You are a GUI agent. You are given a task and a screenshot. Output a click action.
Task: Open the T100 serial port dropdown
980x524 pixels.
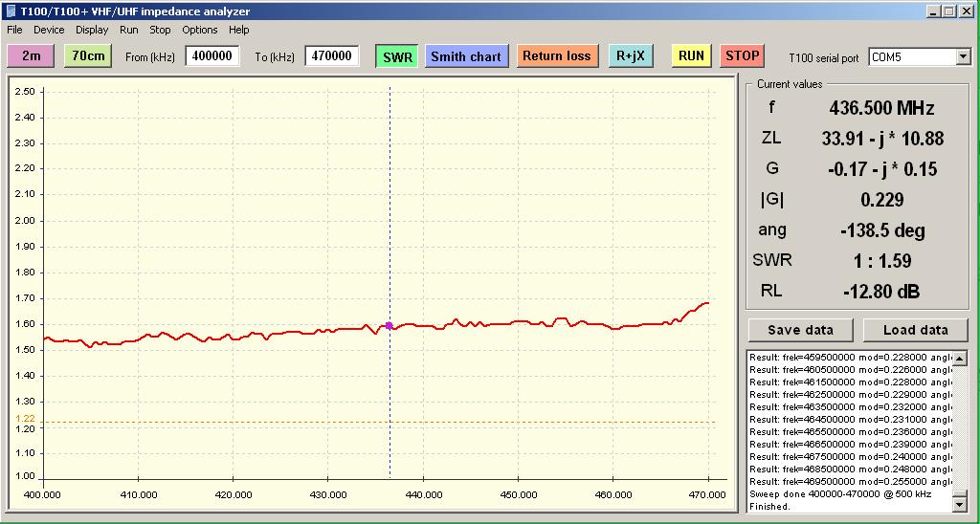[962, 57]
